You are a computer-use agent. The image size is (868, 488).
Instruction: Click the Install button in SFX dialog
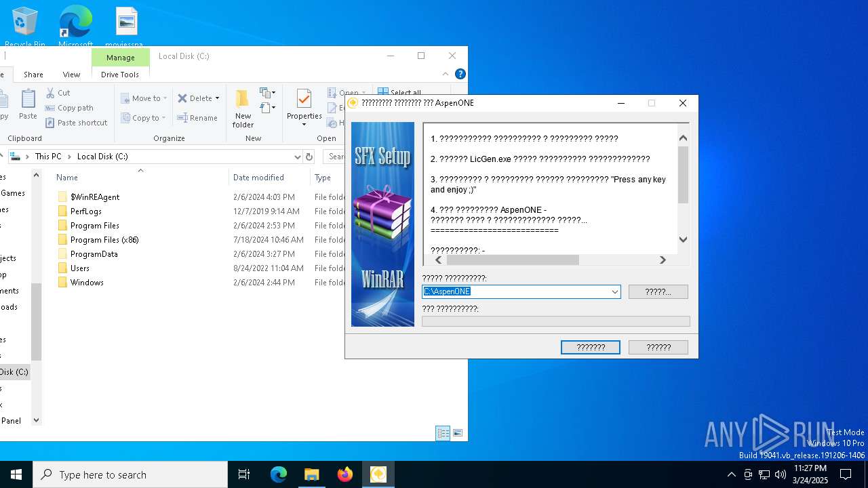591,347
